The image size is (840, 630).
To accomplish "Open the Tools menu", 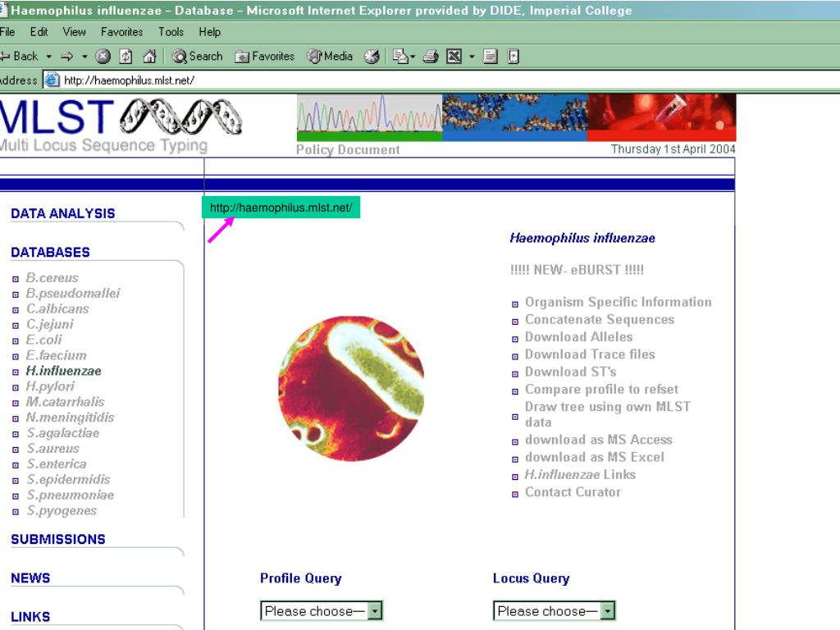I will (x=171, y=32).
